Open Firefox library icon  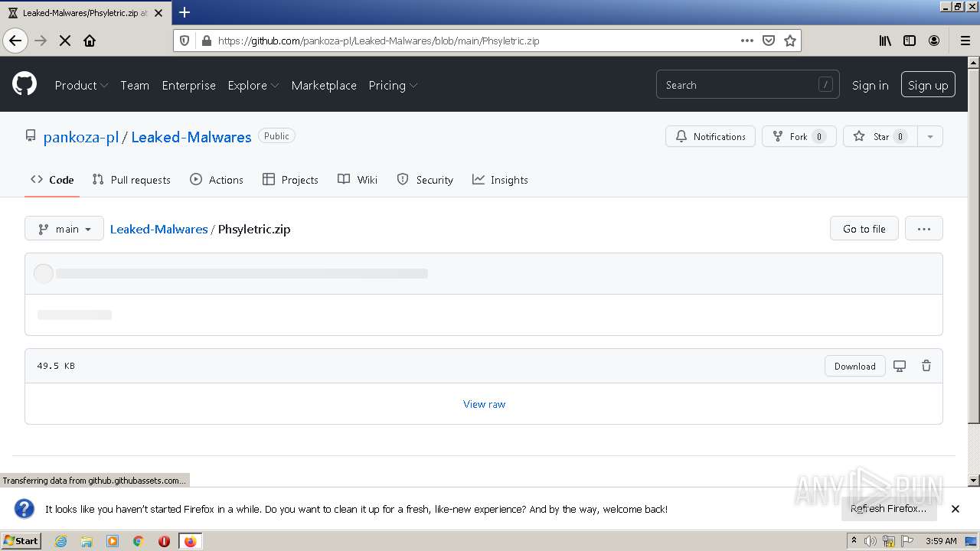point(885,41)
